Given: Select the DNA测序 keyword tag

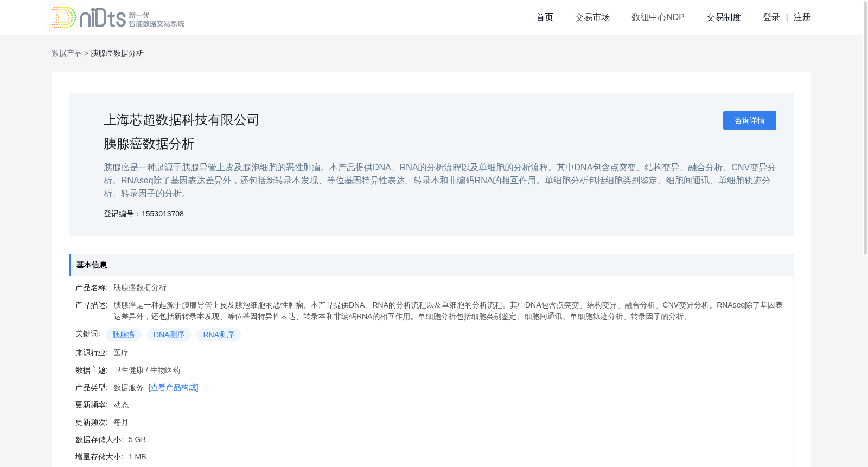Looking at the screenshot, I should click(x=169, y=335).
